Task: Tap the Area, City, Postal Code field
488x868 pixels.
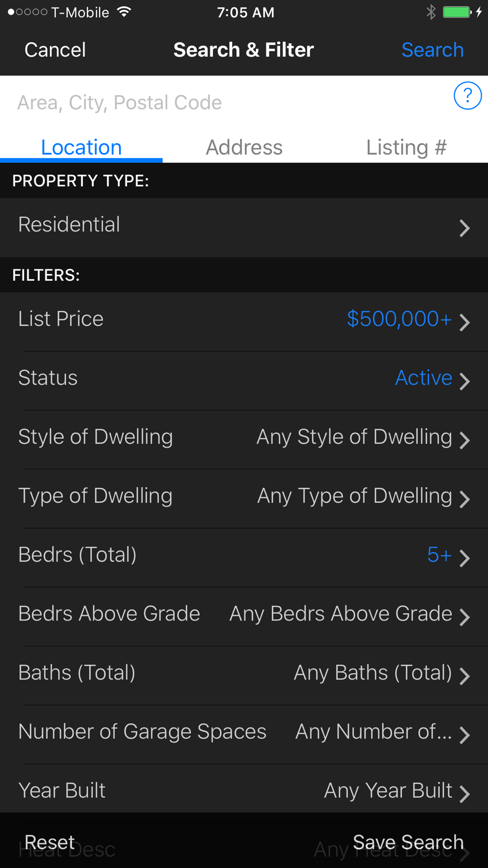Action: coord(220,103)
